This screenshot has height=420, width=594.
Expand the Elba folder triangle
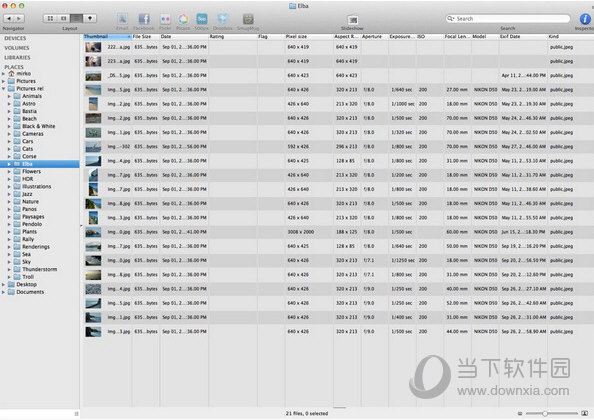[9, 164]
